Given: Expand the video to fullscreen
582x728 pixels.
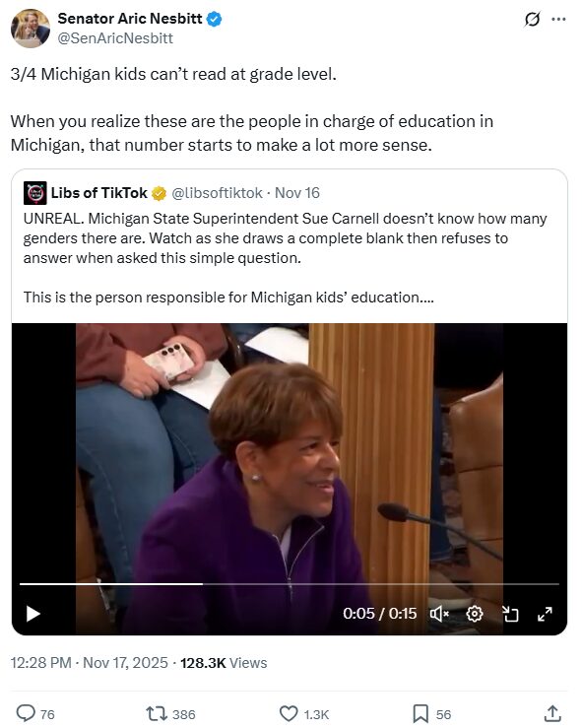Looking at the screenshot, I should (x=545, y=614).
